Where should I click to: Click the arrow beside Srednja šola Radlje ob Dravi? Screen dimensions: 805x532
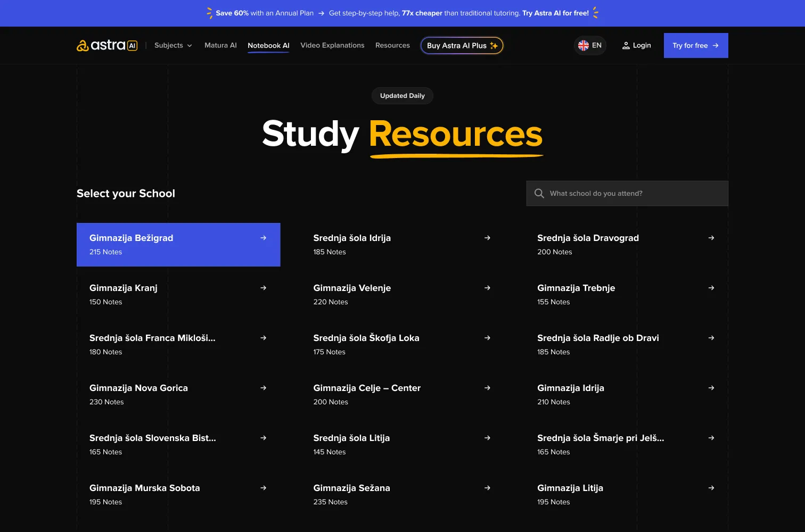coord(711,338)
